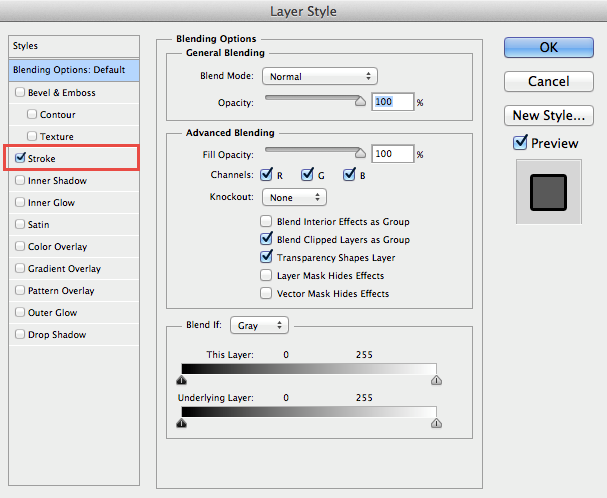The width and height of the screenshot is (607, 498).
Task: Click the Underlying Layer gradient bar
Action: point(309,412)
